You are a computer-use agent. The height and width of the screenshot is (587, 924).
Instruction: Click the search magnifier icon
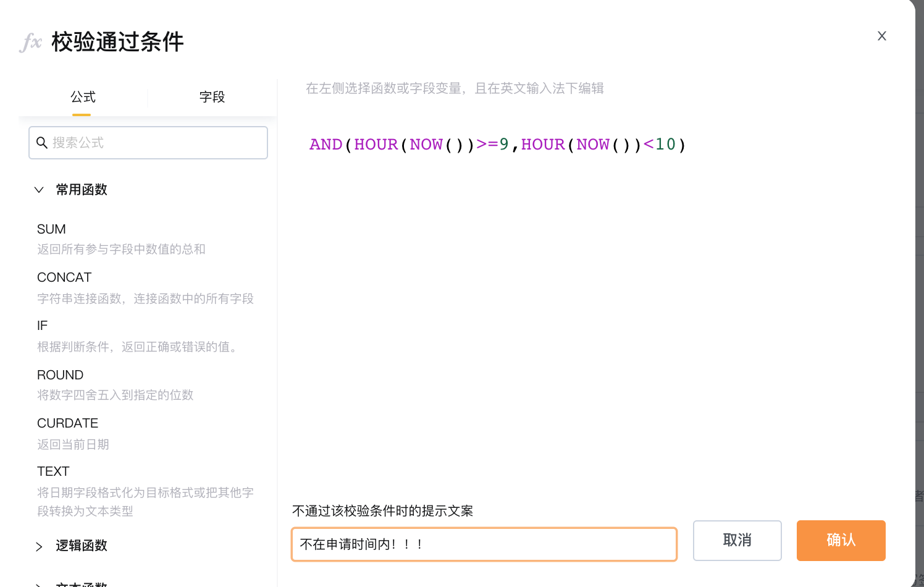tap(42, 143)
